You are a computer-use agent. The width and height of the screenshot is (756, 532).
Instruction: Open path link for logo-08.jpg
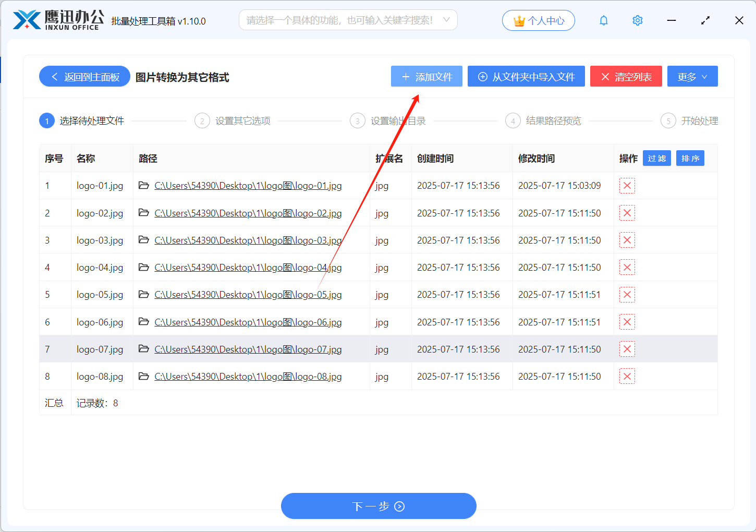tap(248, 376)
